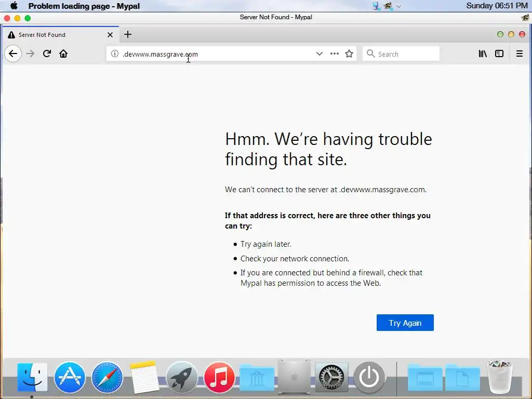Open the hamburger application menu
This screenshot has height=399, width=532.
point(519,54)
